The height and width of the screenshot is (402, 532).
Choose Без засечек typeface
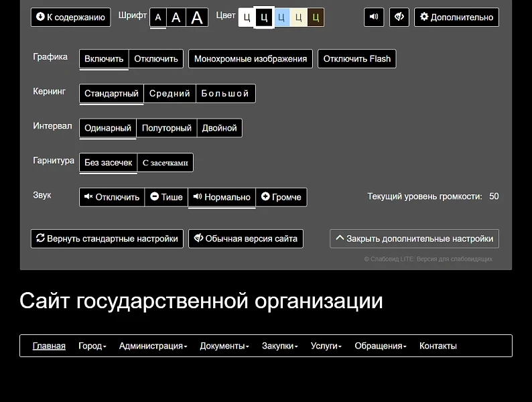pos(109,163)
